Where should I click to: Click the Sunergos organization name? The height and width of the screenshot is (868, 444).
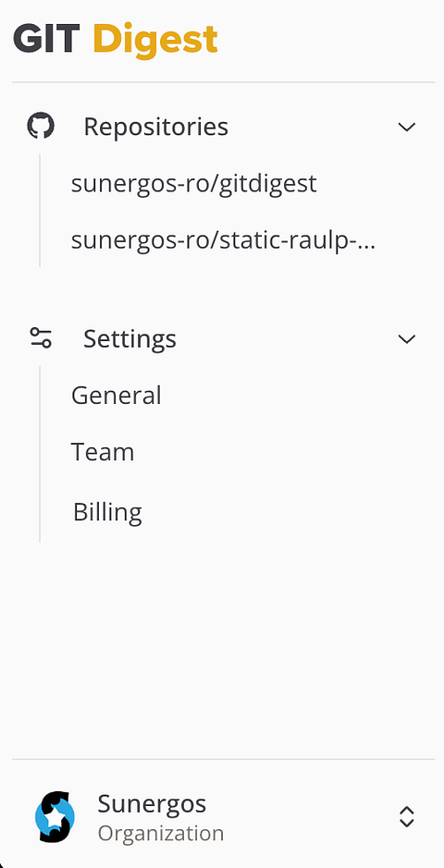pyautogui.click(x=152, y=804)
